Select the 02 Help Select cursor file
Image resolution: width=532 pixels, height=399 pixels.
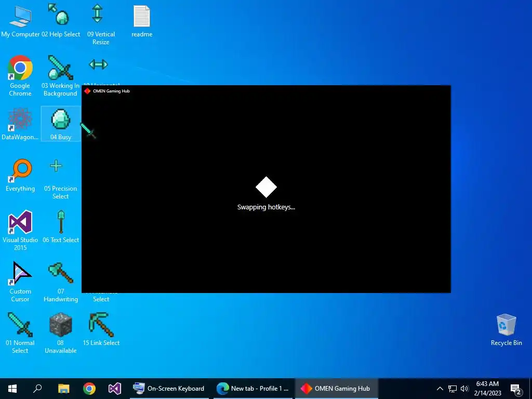[61, 21]
